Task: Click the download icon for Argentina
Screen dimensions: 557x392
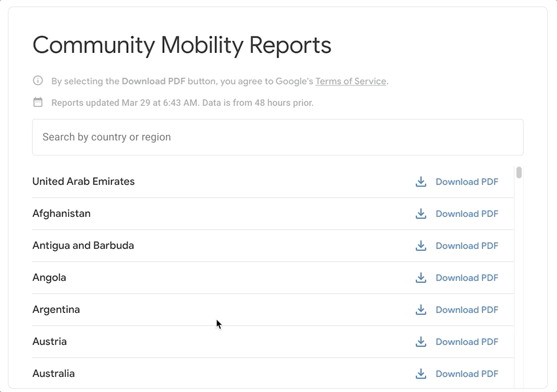Action: point(421,310)
